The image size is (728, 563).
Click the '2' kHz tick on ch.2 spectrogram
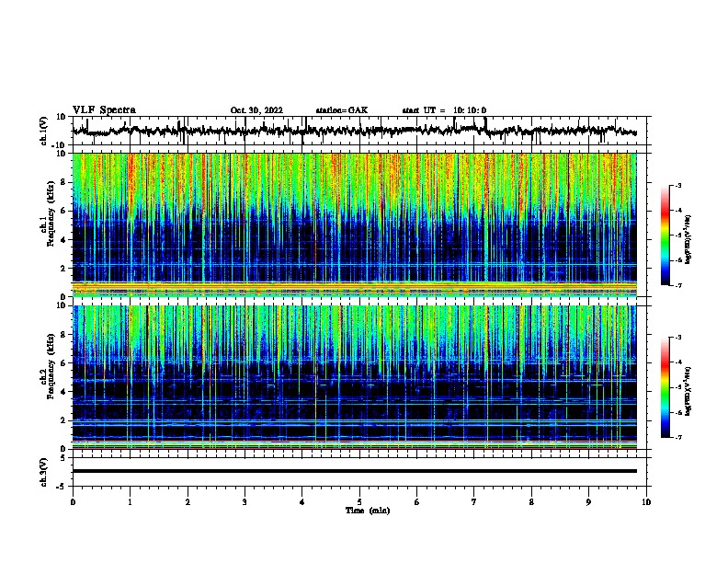coord(63,420)
